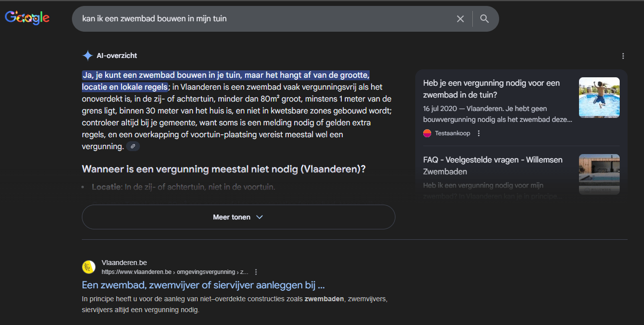Image resolution: width=644 pixels, height=325 pixels.
Task: Click the magnifying glass search icon
Action: click(485, 19)
